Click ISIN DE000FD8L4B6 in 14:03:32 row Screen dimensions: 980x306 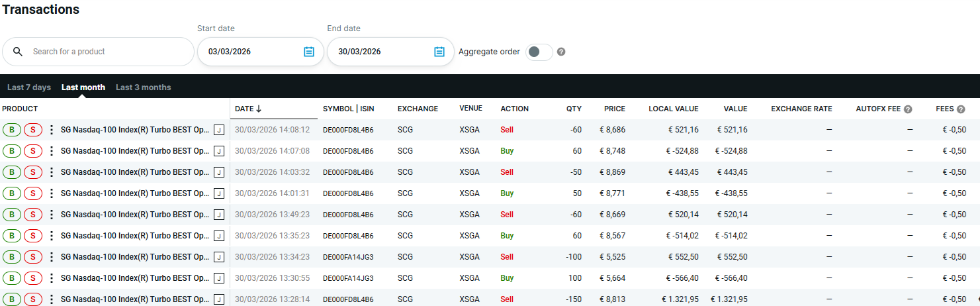point(348,172)
